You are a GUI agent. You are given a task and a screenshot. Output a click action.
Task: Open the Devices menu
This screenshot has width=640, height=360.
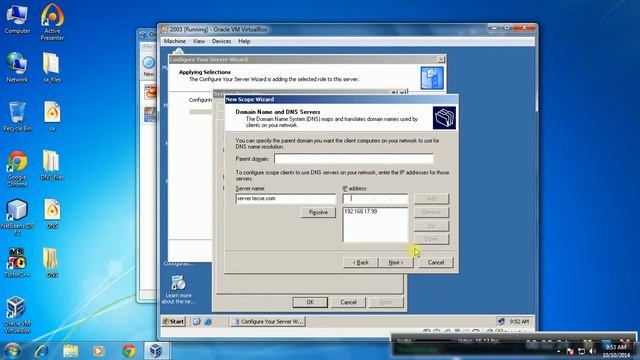pos(221,41)
